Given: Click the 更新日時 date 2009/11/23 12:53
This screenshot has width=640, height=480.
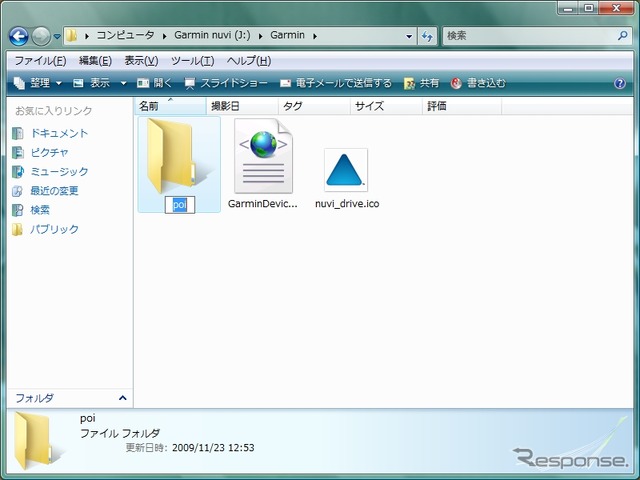Looking at the screenshot, I should point(213,448).
